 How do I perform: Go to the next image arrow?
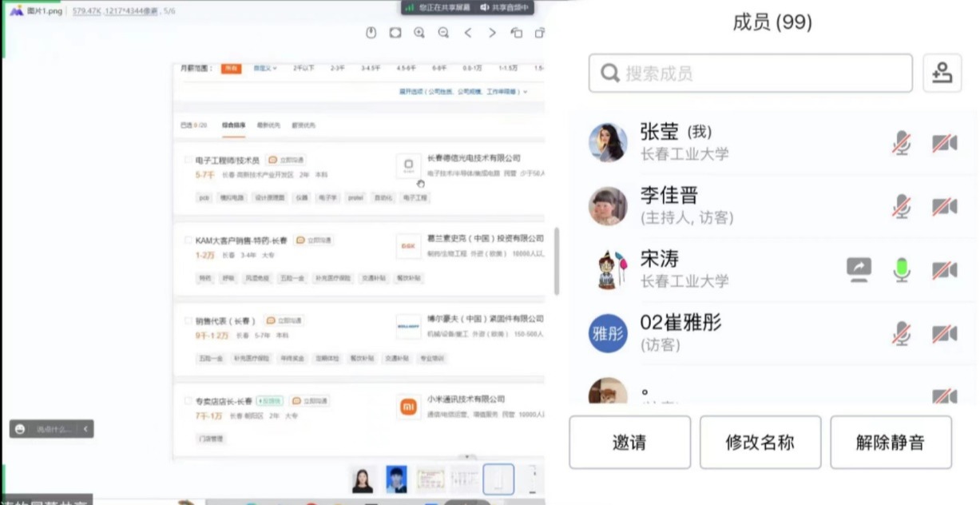(x=492, y=33)
